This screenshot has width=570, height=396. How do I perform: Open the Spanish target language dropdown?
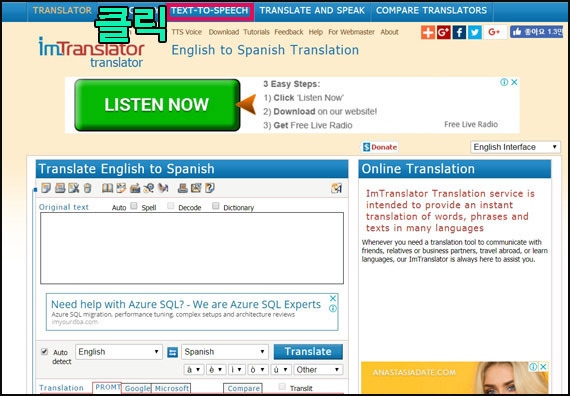coord(225,352)
